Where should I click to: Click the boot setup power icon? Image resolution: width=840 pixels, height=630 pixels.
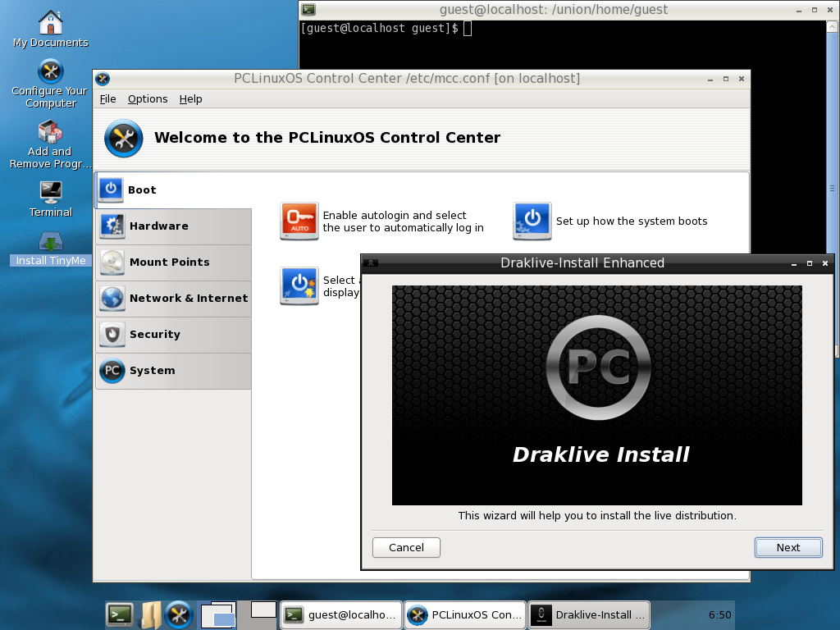(x=532, y=221)
